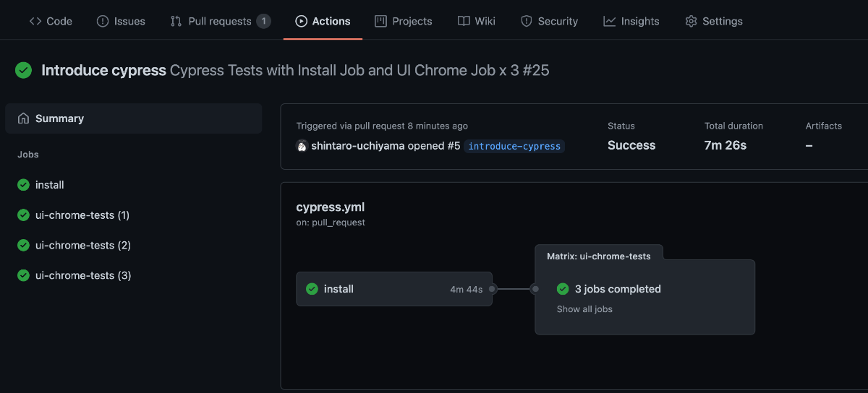The image size is (868, 393).
Task: Click the Projects board icon
Action: point(381,21)
